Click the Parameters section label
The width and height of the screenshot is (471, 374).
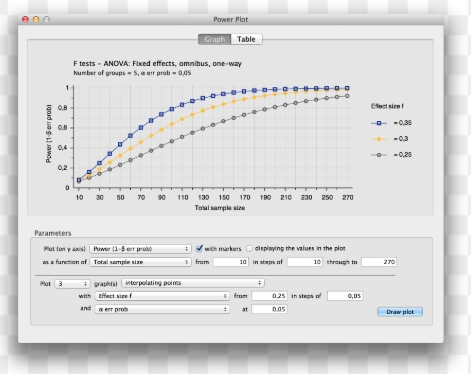pos(53,233)
